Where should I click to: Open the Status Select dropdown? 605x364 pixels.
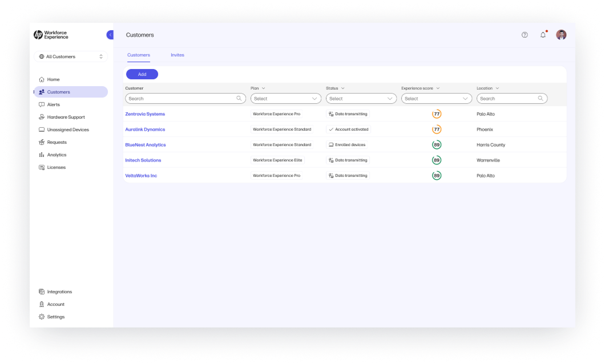[361, 98]
